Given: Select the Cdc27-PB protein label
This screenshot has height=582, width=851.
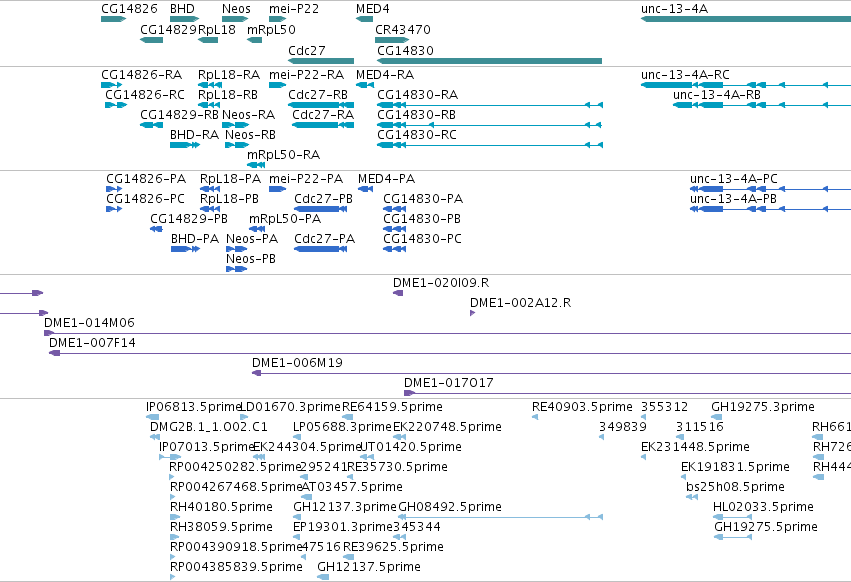Looking at the screenshot, I should [323, 199].
